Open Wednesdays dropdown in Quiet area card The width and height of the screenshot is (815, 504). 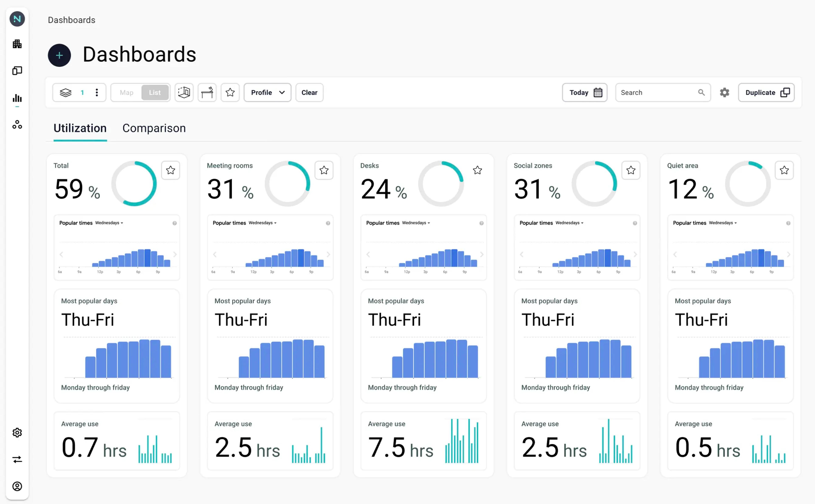723,223
